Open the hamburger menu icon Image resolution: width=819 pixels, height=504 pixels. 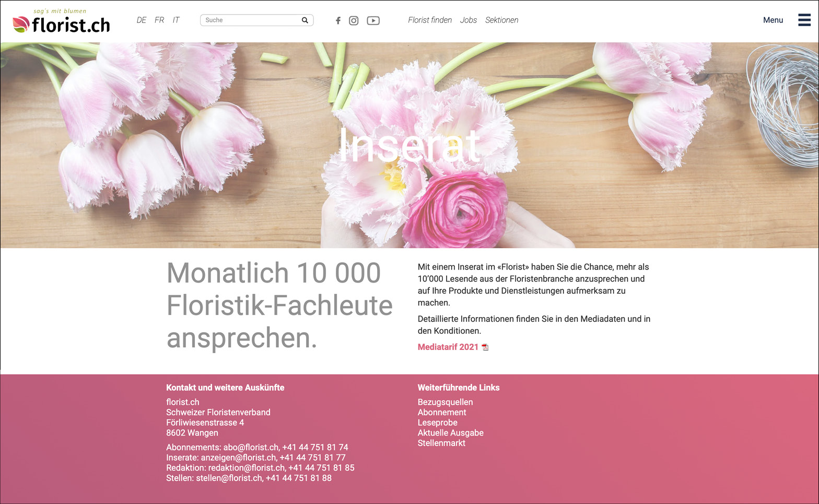coord(804,20)
